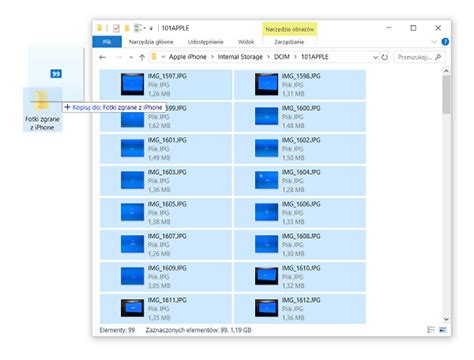The height and width of the screenshot is (360, 474).
Task: Click the IMG_1612.JPG file name
Action: coord(301,300)
